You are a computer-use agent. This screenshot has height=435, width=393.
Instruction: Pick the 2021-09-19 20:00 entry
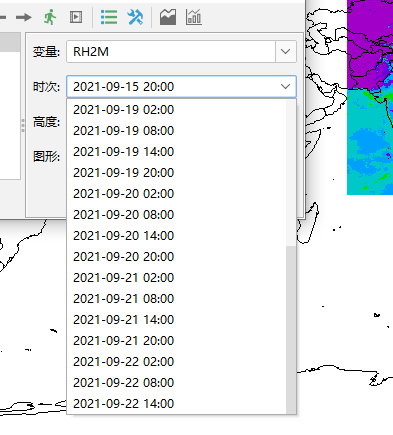point(177,173)
